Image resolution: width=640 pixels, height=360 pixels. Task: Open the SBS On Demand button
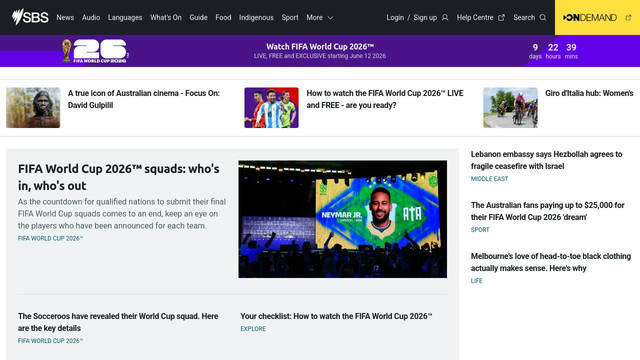click(597, 18)
